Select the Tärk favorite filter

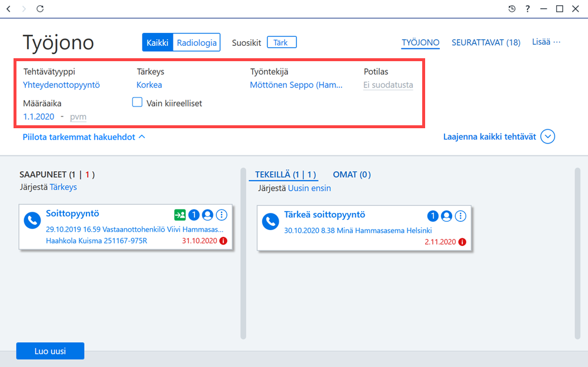coord(282,42)
